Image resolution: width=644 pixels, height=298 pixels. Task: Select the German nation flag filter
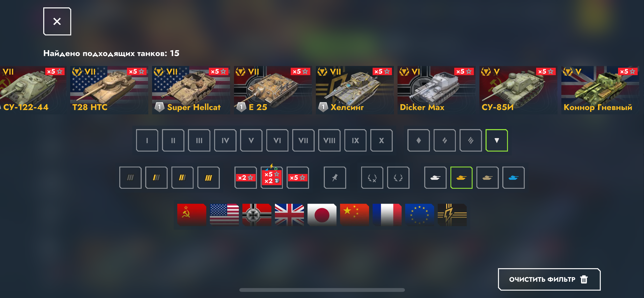pyautogui.click(x=257, y=215)
